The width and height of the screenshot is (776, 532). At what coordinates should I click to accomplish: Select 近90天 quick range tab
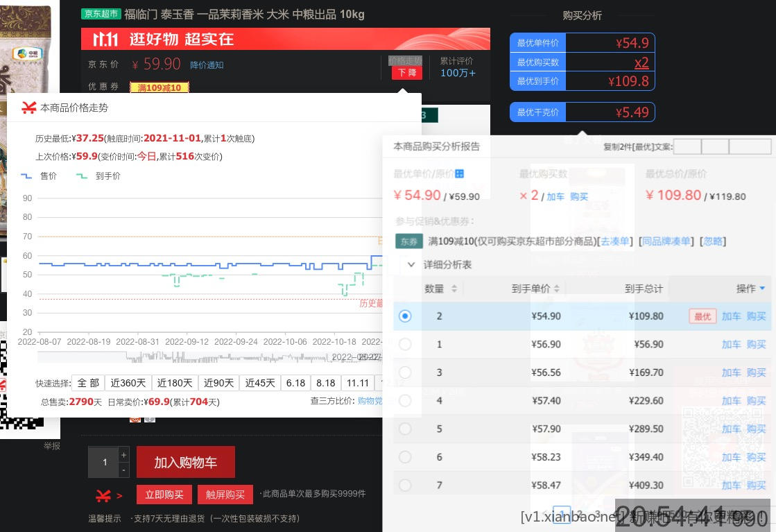point(218,383)
